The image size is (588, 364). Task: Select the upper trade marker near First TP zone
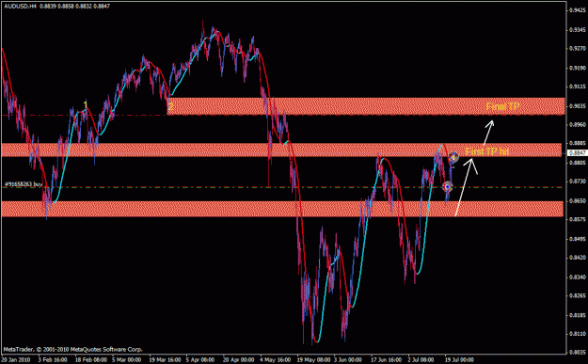[x=453, y=157]
